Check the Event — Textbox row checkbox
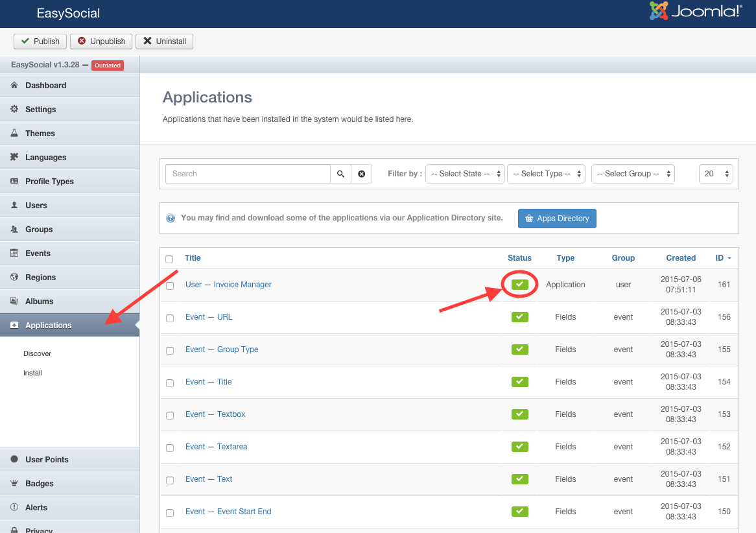 click(170, 415)
